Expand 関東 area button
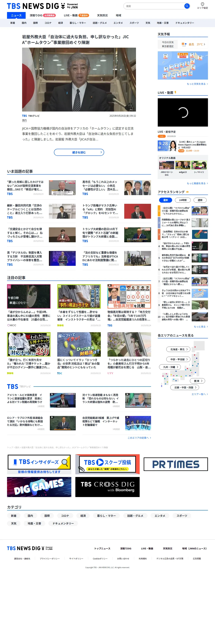215x644 pixels. (198, 381)
